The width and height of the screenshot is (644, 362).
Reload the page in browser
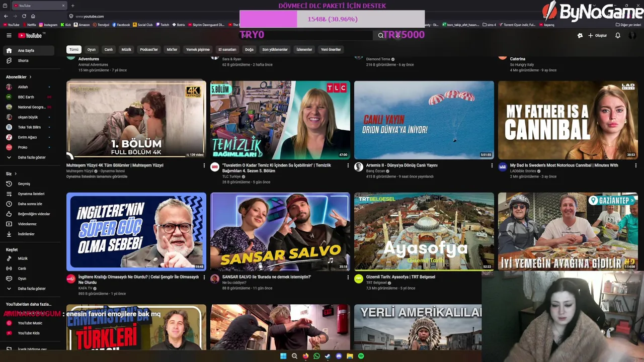24,16
